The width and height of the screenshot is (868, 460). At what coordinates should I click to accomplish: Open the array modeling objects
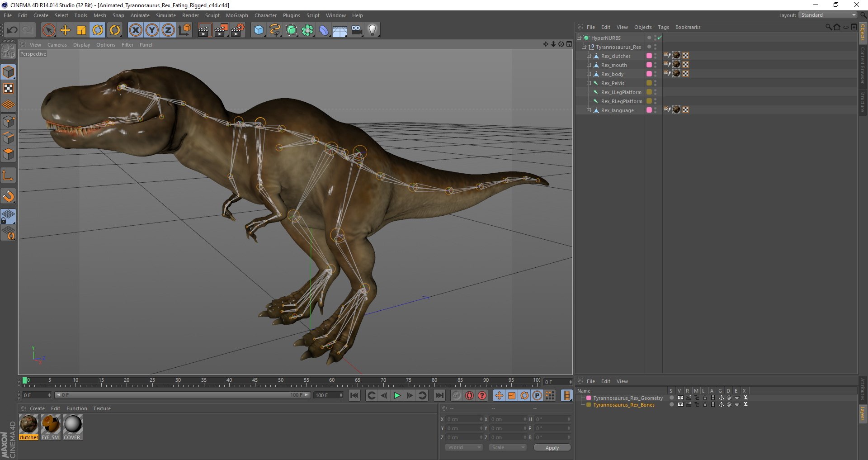click(307, 30)
